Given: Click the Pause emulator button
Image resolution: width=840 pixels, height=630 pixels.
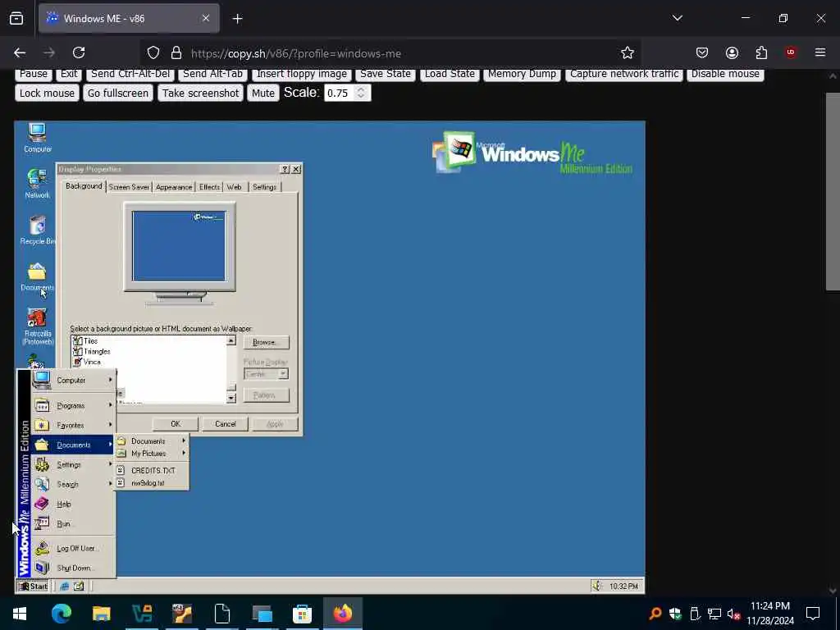Looking at the screenshot, I should [33, 74].
